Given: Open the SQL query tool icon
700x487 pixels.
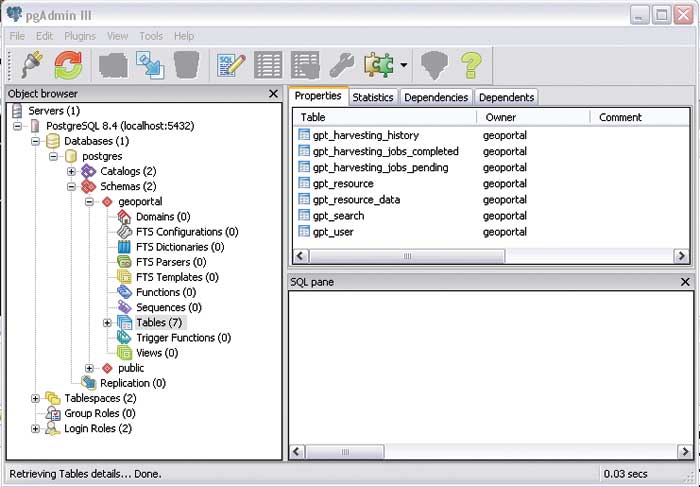Looking at the screenshot, I should (231, 66).
